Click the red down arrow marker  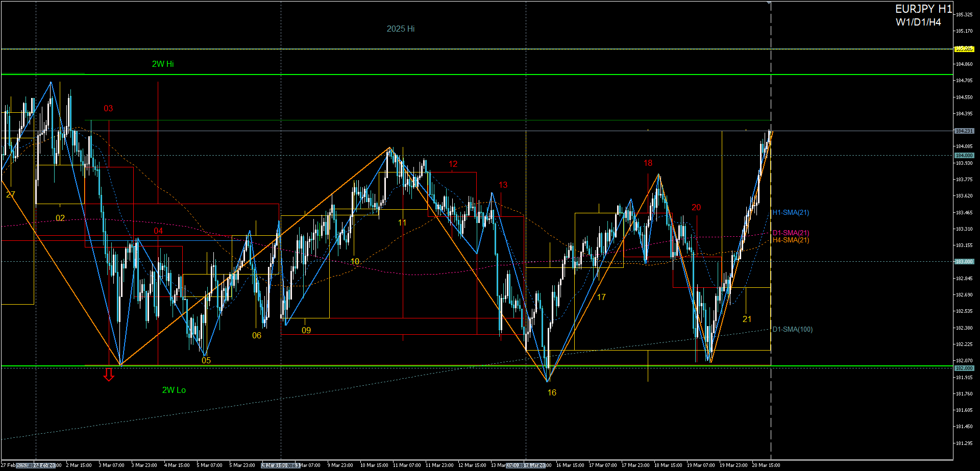coord(109,375)
